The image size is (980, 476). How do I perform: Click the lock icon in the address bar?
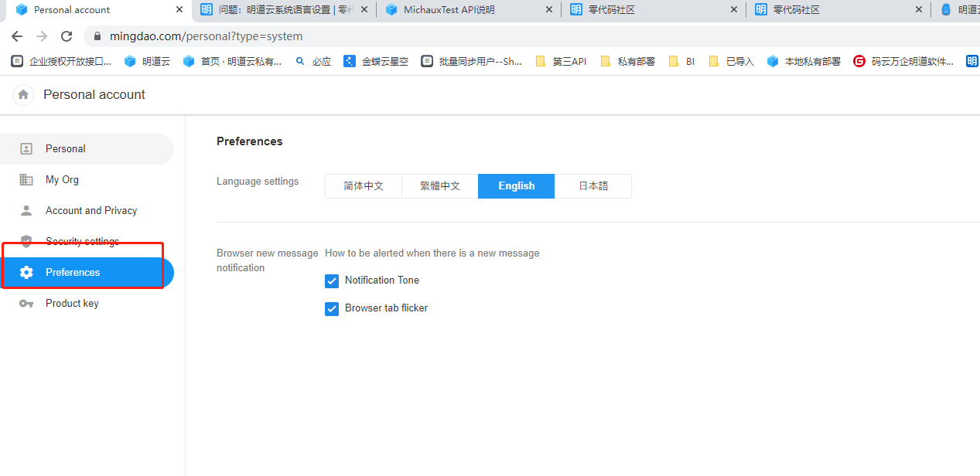[97, 36]
